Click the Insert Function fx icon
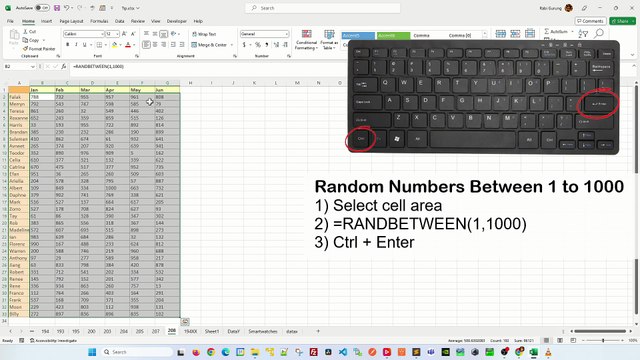Screen dimensions: 640x360 tap(64, 66)
